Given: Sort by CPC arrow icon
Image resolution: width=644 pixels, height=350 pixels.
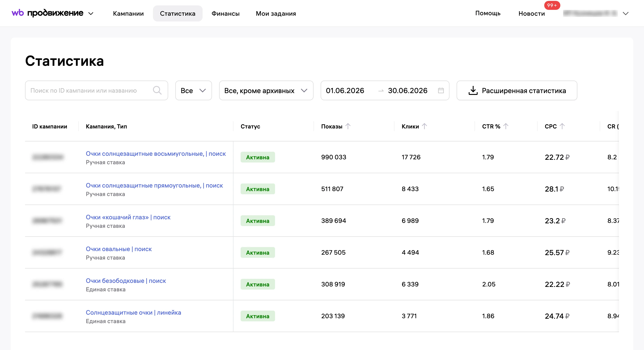Looking at the screenshot, I should coord(562,126).
